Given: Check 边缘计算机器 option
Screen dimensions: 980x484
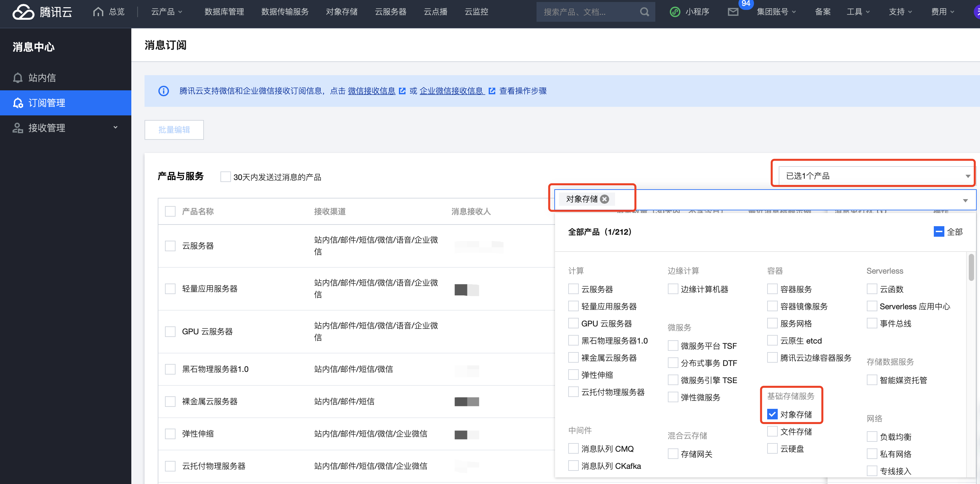Looking at the screenshot, I should [672, 289].
